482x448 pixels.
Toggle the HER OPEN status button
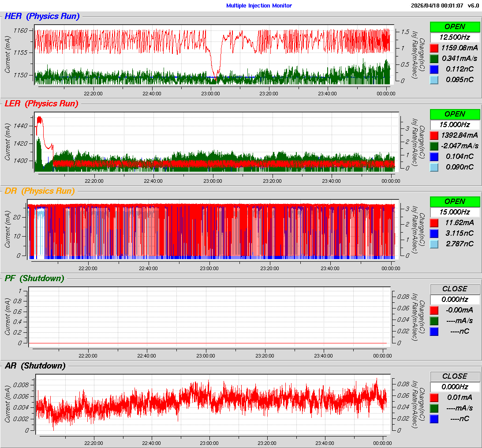pyautogui.click(x=455, y=26)
